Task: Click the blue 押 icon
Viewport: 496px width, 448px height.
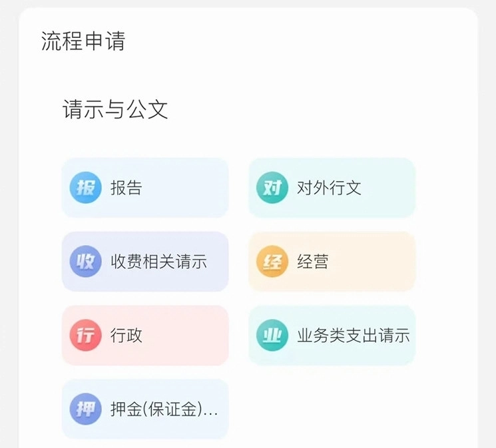Action: [x=86, y=409]
